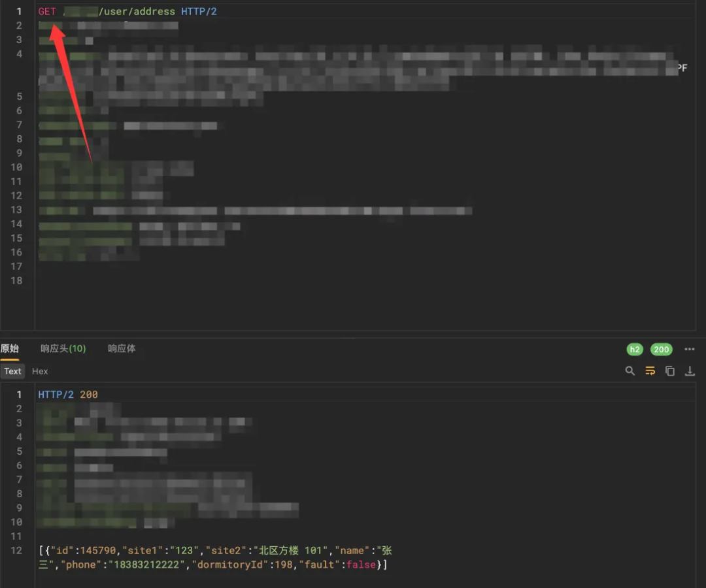Click the "false" value in the JSON body
Viewport: 706px width, 588px height.
tap(361, 564)
